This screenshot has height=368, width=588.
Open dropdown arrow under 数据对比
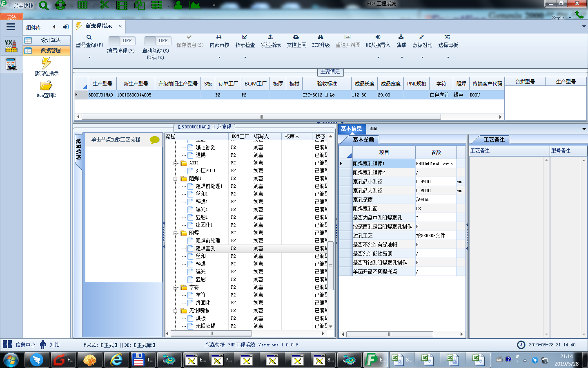[x=422, y=58]
